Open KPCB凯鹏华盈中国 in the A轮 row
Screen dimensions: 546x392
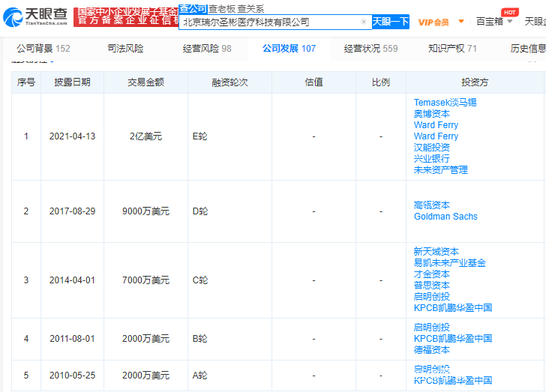(453, 381)
